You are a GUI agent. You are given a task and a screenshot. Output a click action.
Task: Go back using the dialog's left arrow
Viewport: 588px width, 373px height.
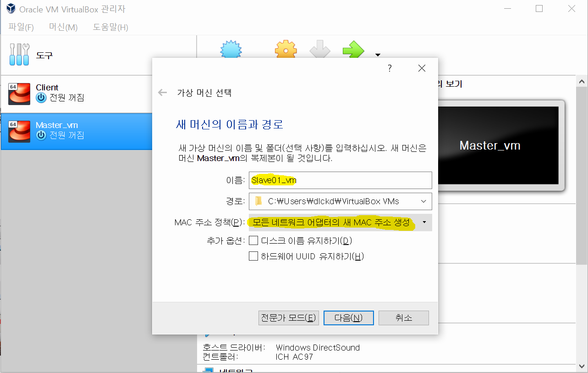[x=162, y=93]
